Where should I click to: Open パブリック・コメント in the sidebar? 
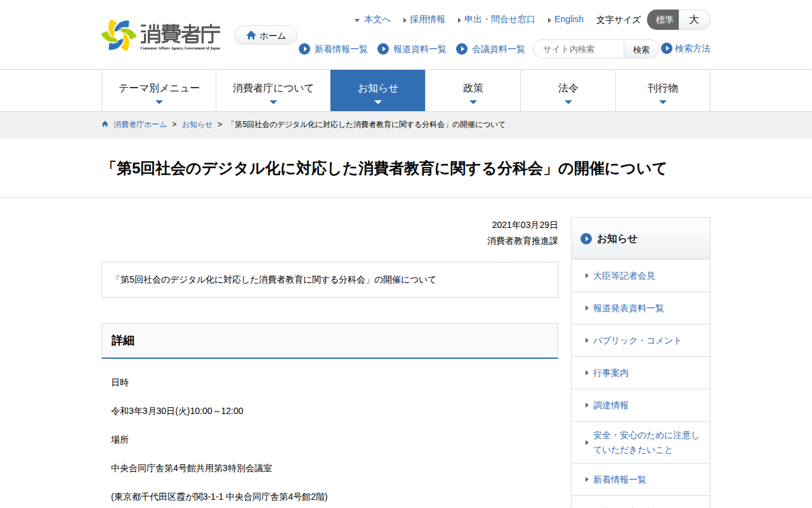tap(638, 341)
